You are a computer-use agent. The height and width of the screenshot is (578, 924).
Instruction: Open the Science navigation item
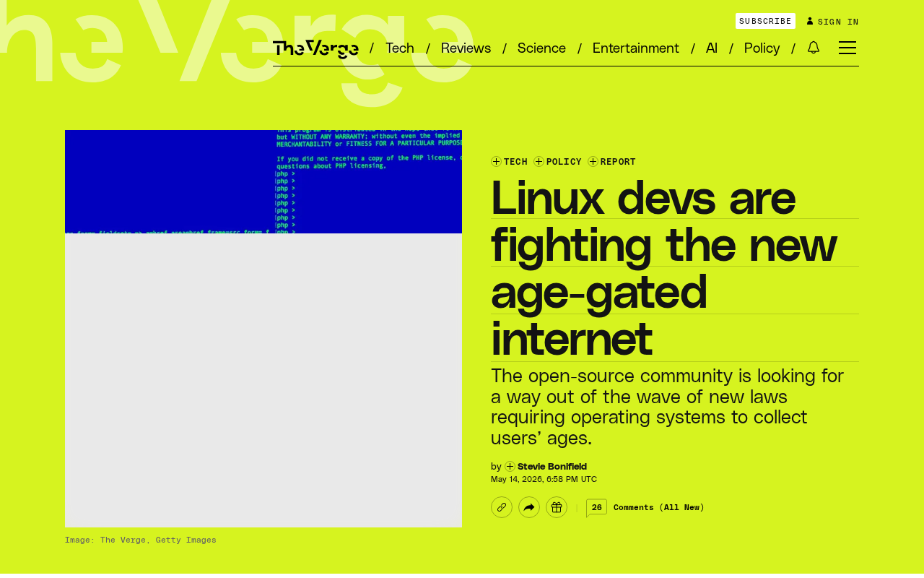(x=541, y=48)
